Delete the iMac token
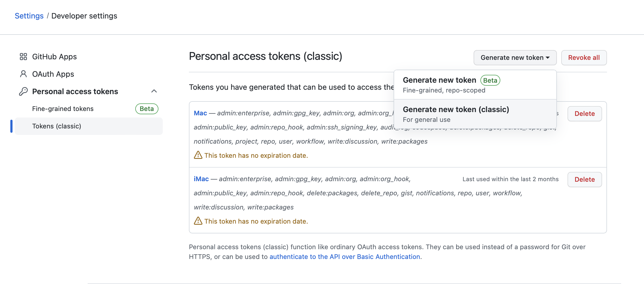Image resolution: width=644 pixels, height=284 pixels. click(584, 180)
